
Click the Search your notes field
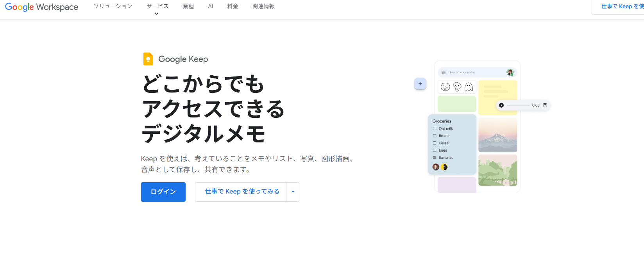pos(478,72)
